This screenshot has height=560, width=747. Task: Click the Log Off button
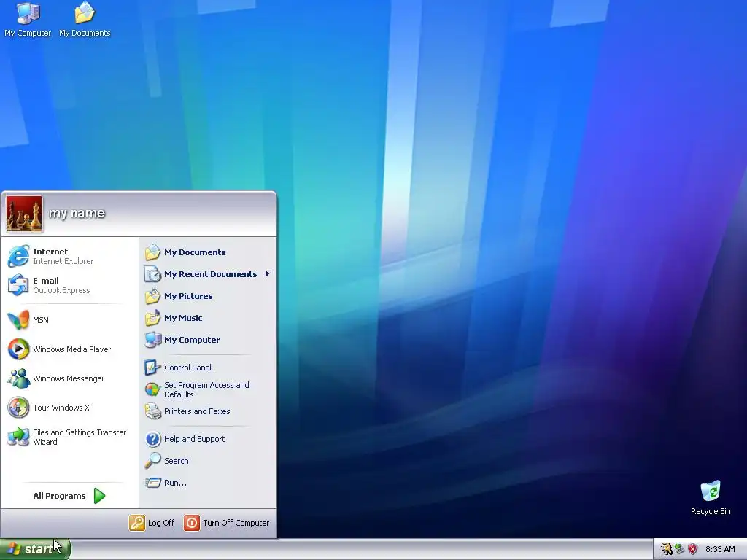click(152, 523)
